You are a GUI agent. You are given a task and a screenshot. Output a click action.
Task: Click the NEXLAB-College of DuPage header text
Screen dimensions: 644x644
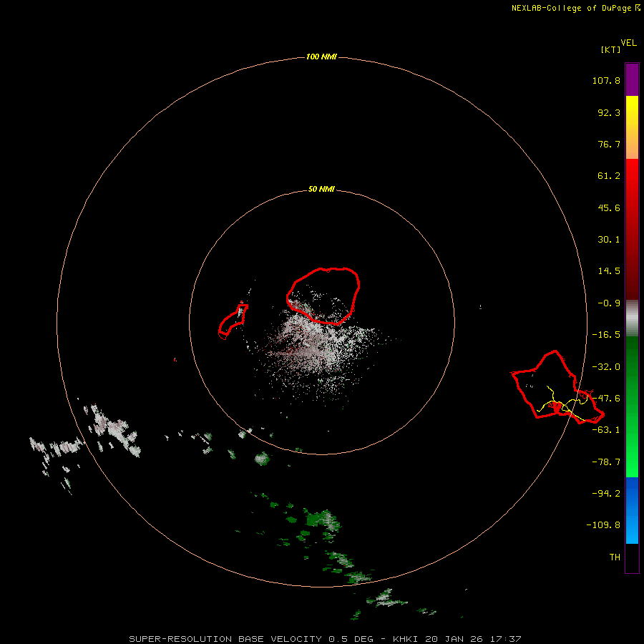pos(576,8)
